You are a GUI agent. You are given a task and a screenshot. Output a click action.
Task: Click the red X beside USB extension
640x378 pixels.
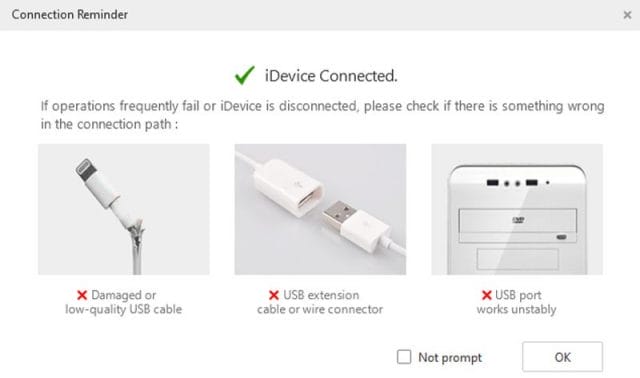coord(274,295)
